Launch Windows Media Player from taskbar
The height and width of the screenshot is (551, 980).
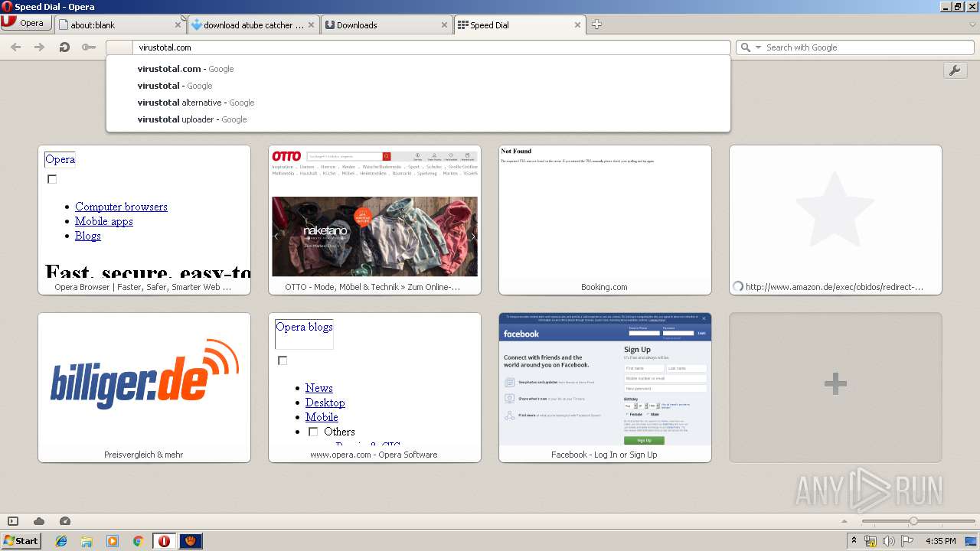113,541
